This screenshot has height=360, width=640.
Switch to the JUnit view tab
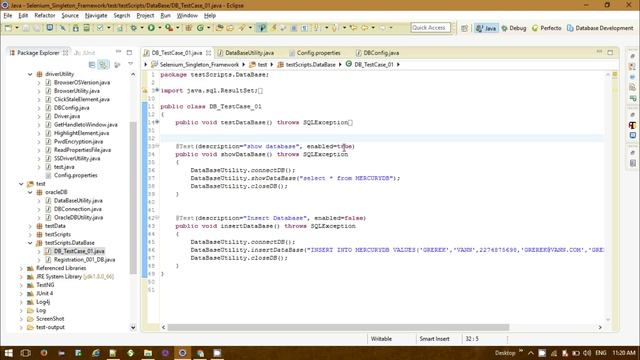pos(84,53)
